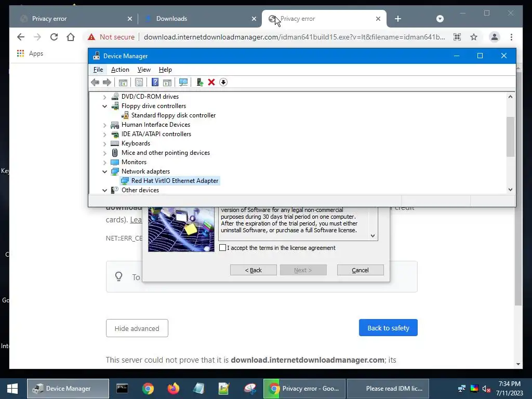Click the Disable device down-arrow icon
This screenshot has width=532, height=399.
[x=223, y=82]
